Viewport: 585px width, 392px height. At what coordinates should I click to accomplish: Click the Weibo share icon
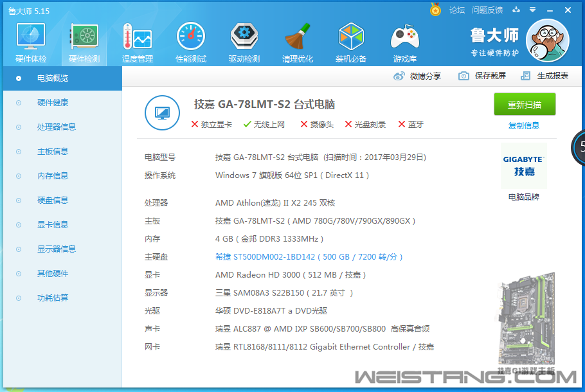pos(399,76)
